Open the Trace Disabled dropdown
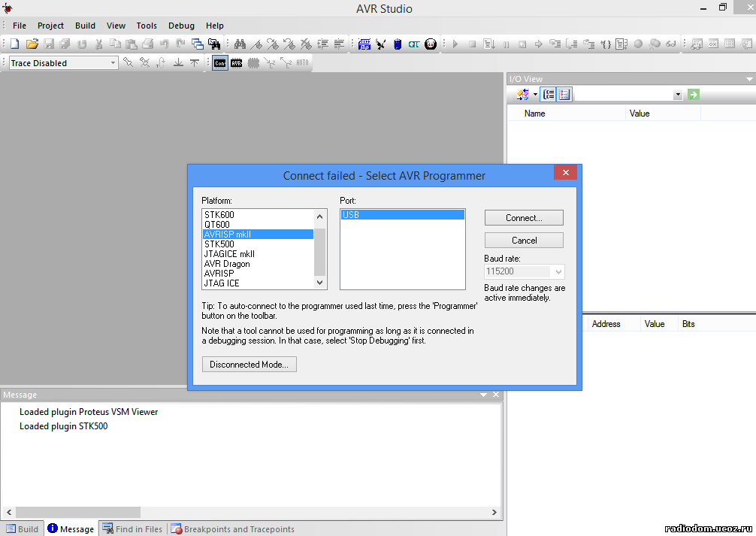The height and width of the screenshot is (536, 756). (x=113, y=62)
